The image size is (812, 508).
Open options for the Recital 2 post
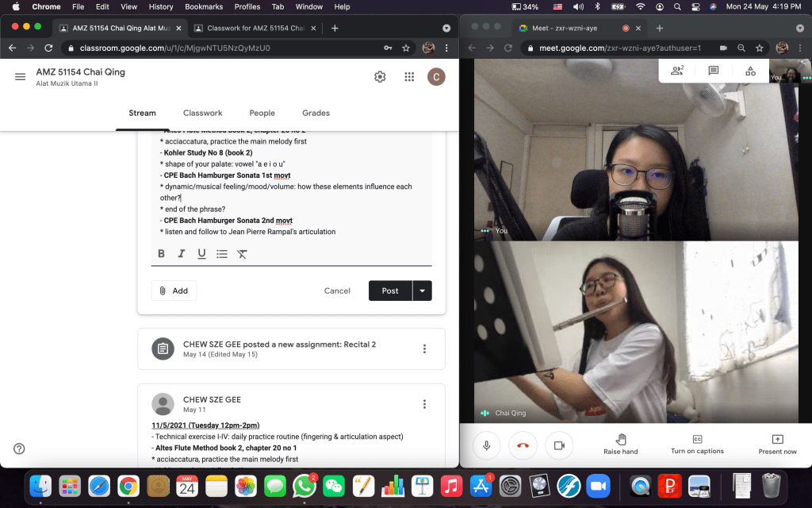424,349
